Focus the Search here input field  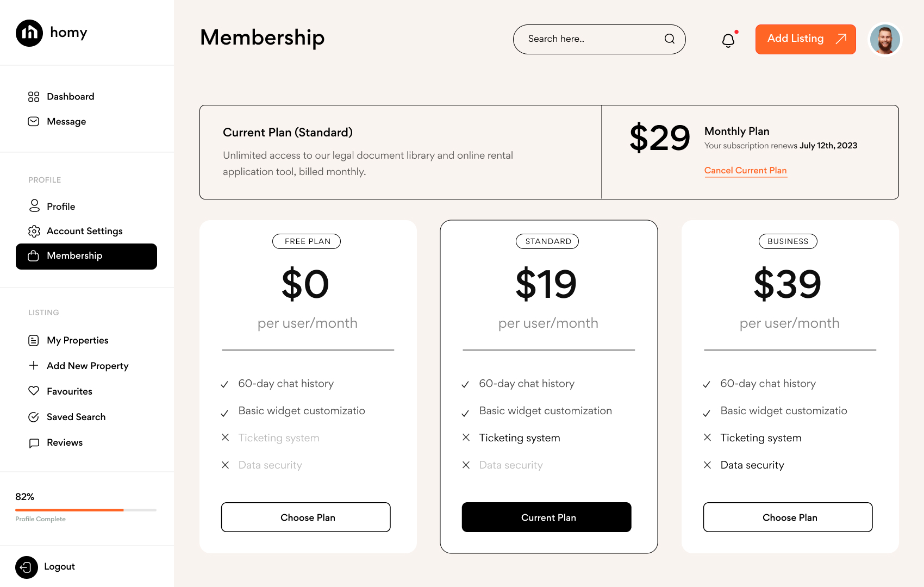590,39
